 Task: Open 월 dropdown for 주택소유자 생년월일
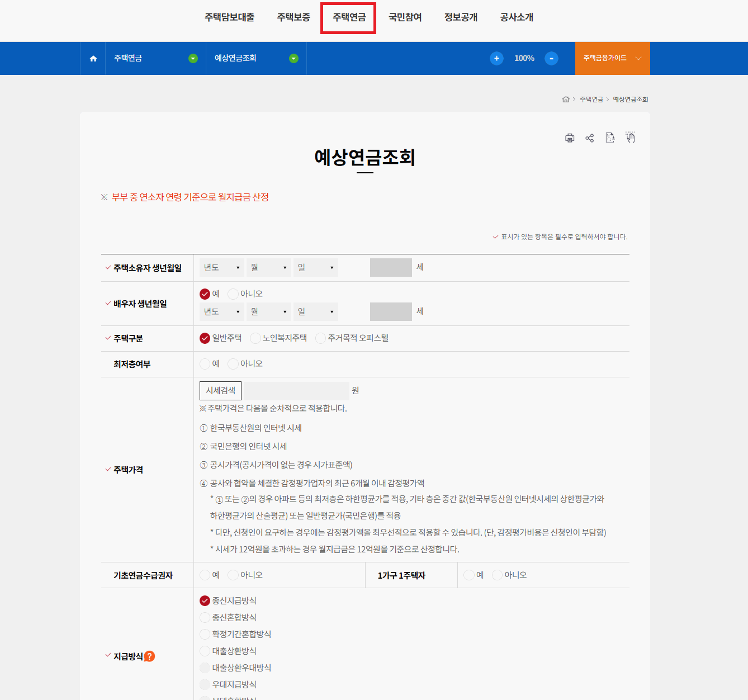(269, 268)
